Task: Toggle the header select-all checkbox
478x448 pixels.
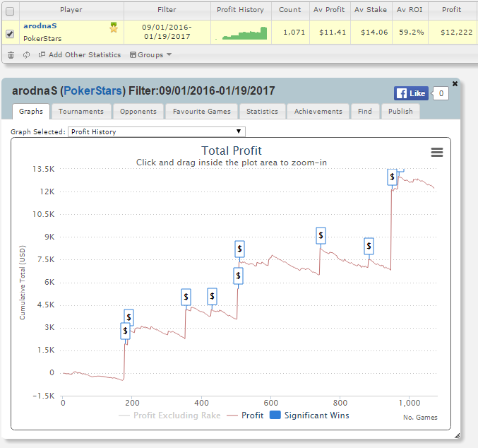Action: pyautogui.click(x=10, y=11)
